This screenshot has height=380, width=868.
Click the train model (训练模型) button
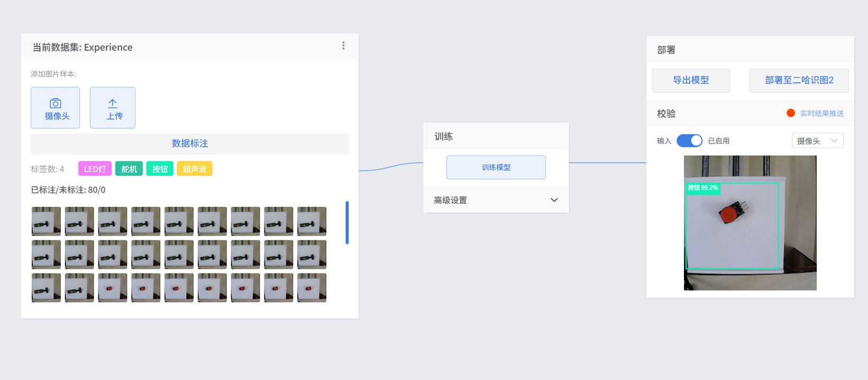click(496, 167)
